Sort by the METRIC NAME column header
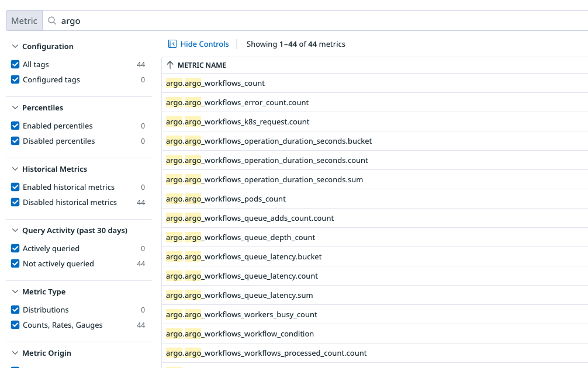 tap(202, 65)
